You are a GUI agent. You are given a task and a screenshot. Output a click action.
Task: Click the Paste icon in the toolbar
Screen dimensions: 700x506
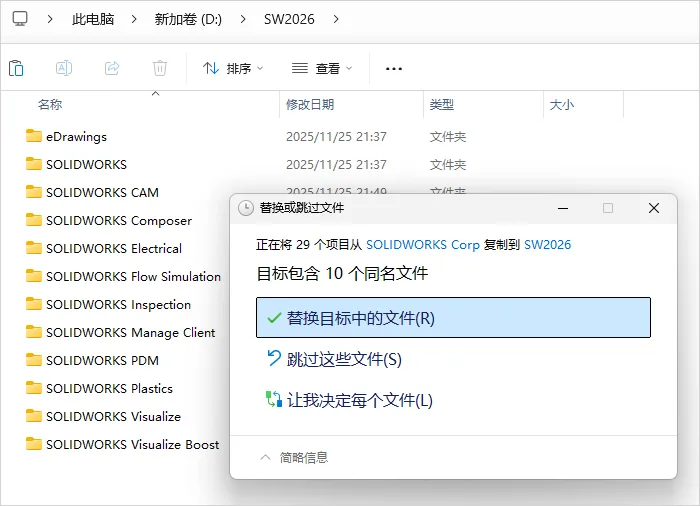coord(16,68)
